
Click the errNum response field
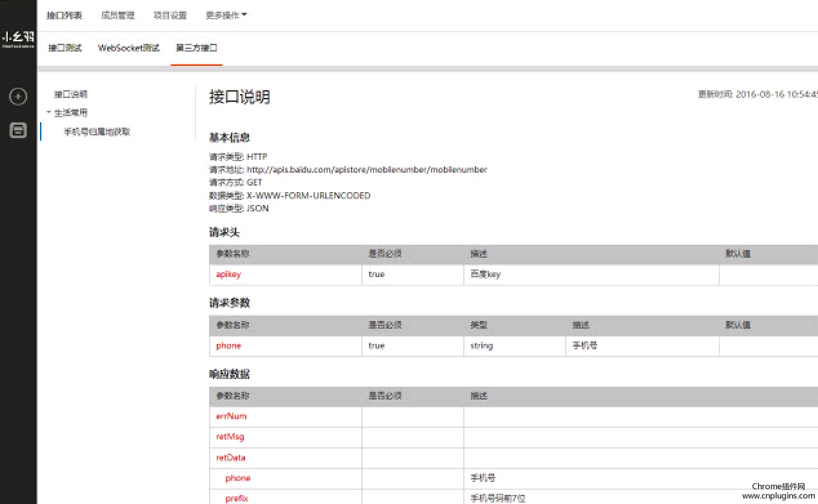click(x=231, y=416)
